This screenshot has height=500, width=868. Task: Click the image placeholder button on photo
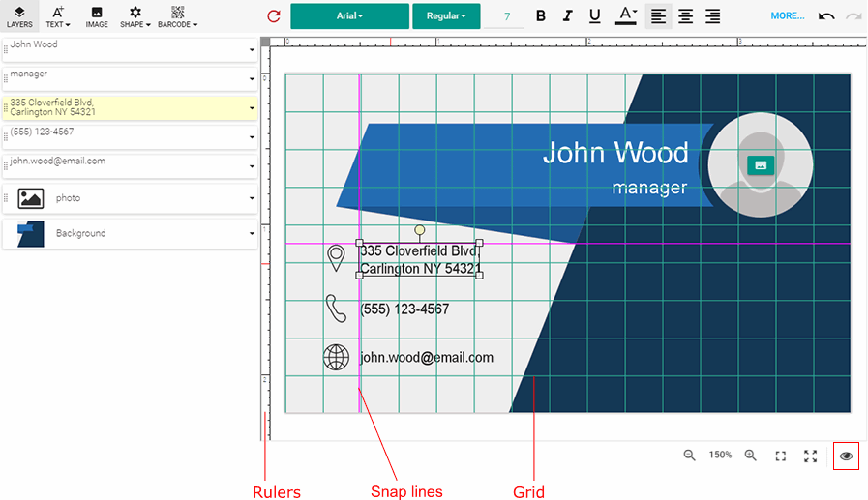(761, 164)
